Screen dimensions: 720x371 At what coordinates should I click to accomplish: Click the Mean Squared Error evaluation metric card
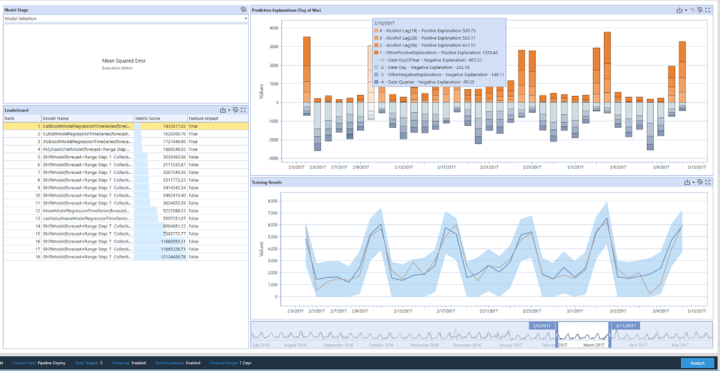[x=125, y=63]
